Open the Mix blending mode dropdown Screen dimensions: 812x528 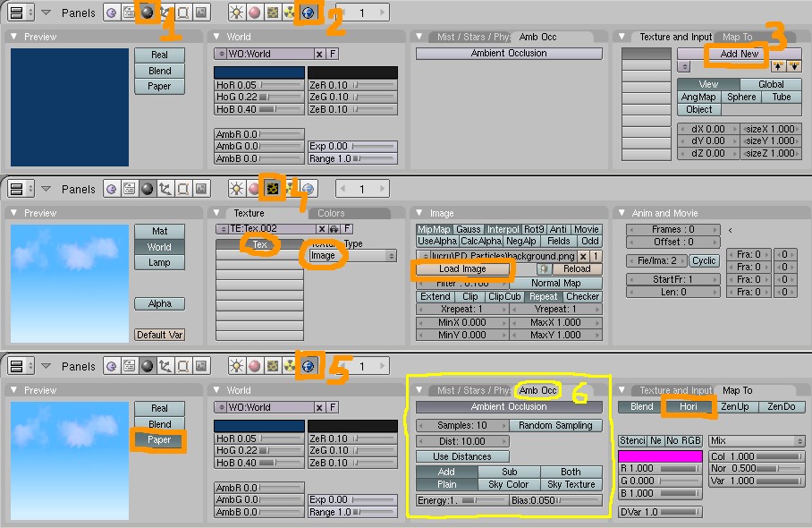pos(756,441)
